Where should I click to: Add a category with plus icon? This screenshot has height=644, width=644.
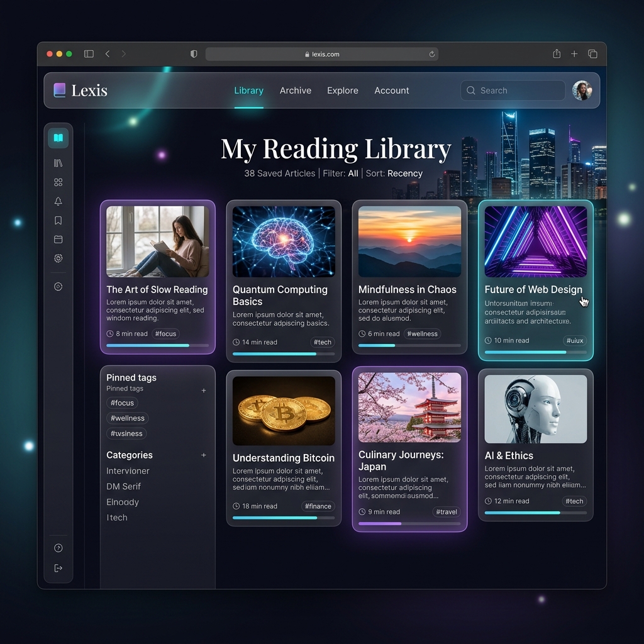(x=204, y=455)
